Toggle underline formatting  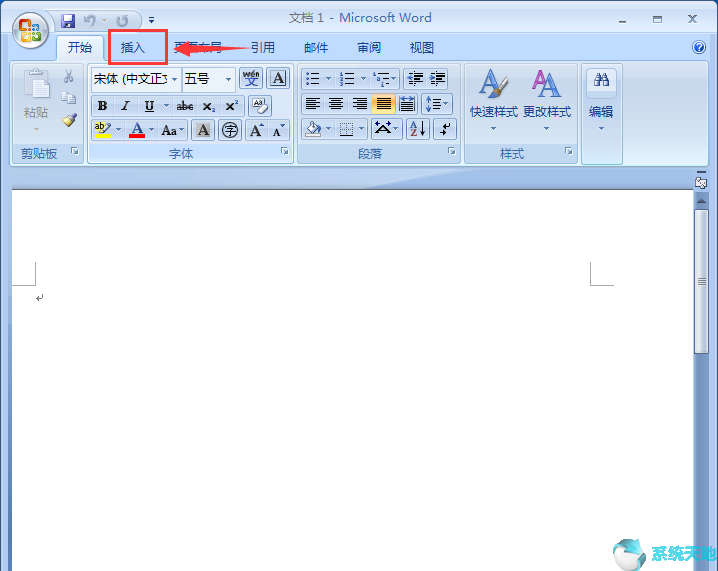pyautogui.click(x=149, y=106)
